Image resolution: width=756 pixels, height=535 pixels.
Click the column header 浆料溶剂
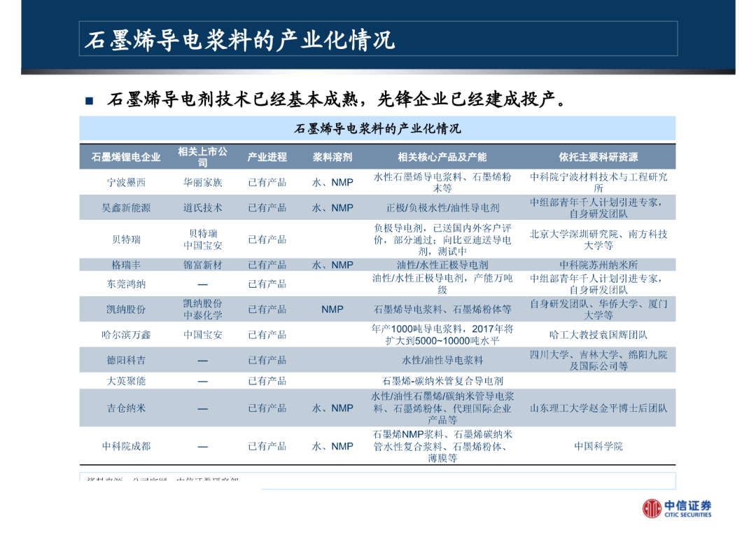(332, 158)
